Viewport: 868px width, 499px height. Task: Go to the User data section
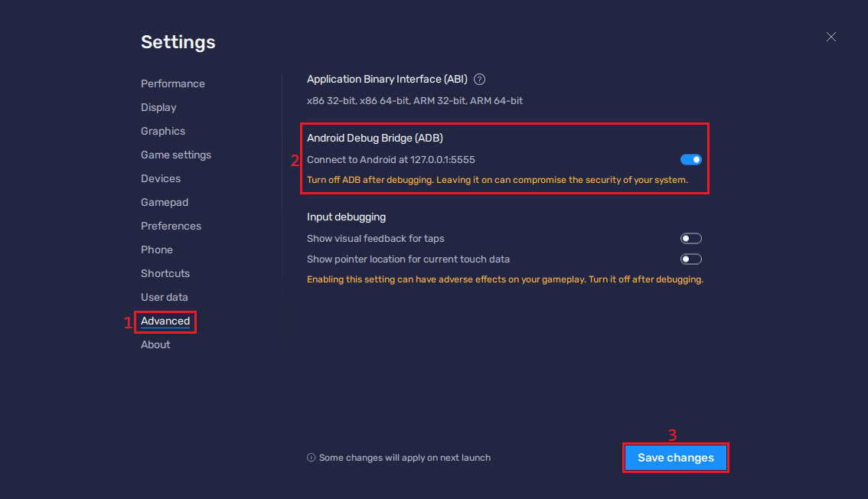coord(164,297)
